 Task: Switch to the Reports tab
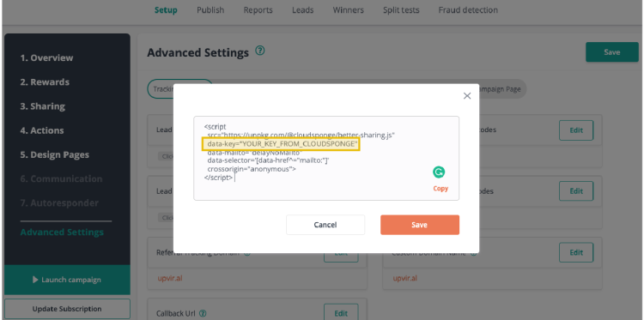coord(258,10)
